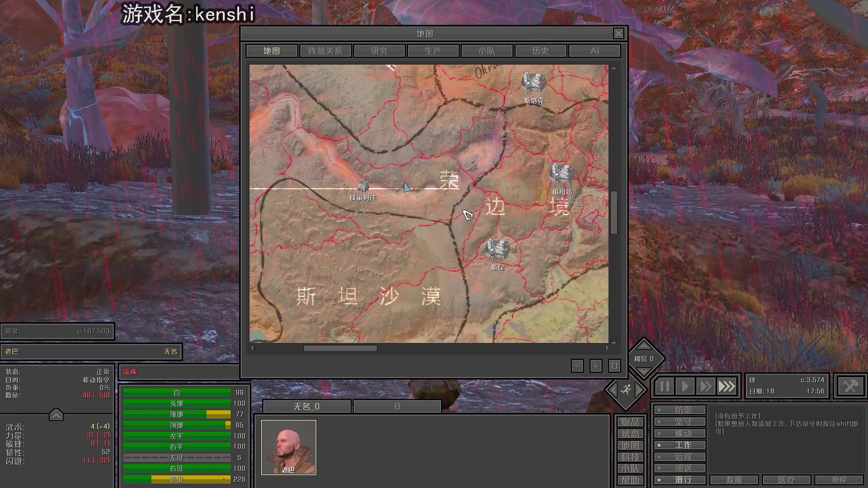868x488 pixels.
Task: Open the 研究 research tab
Action: [x=379, y=51]
